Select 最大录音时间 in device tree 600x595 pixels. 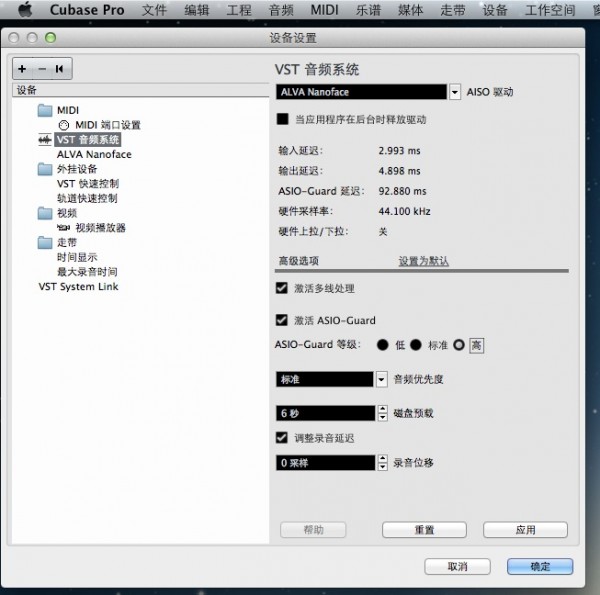(87, 272)
